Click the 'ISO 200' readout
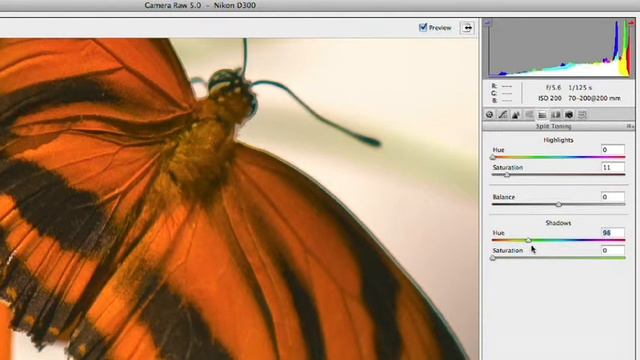Image resolution: width=640 pixels, height=360 pixels. click(550, 98)
